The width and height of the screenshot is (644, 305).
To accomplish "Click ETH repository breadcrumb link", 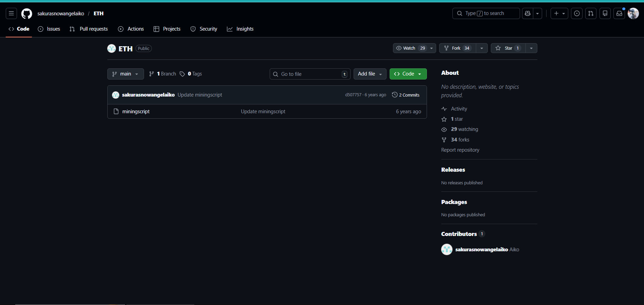I will click(x=99, y=14).
